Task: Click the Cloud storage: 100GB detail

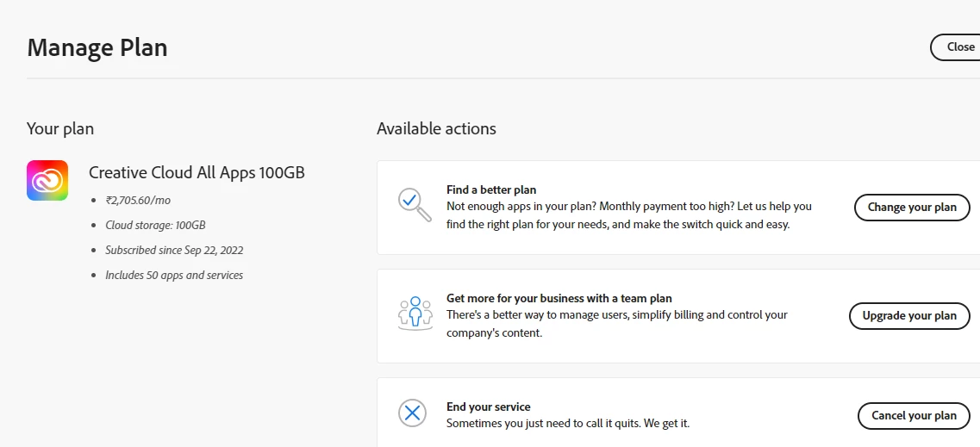Action: [x=155, y=225]
